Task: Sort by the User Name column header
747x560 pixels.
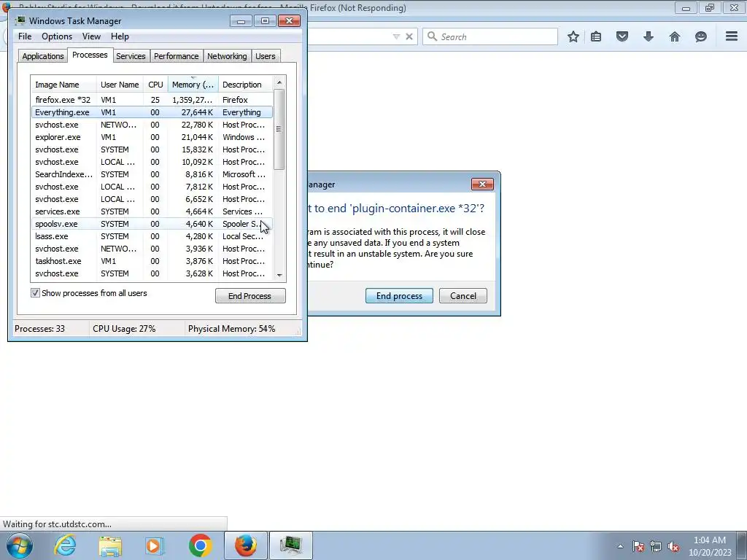Action: (x=120, y=85)
